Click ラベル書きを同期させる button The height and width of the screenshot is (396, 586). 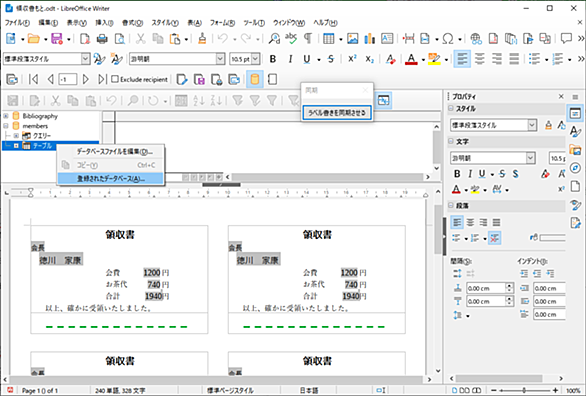[x=337, y=112]
